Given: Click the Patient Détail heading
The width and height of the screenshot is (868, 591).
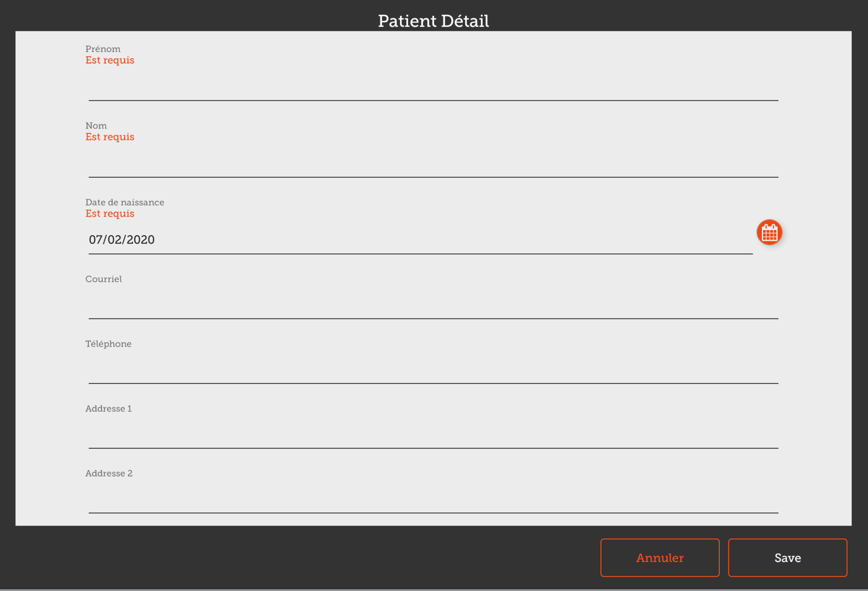Looking at the screenshot, I should click(x=433, y=21).
